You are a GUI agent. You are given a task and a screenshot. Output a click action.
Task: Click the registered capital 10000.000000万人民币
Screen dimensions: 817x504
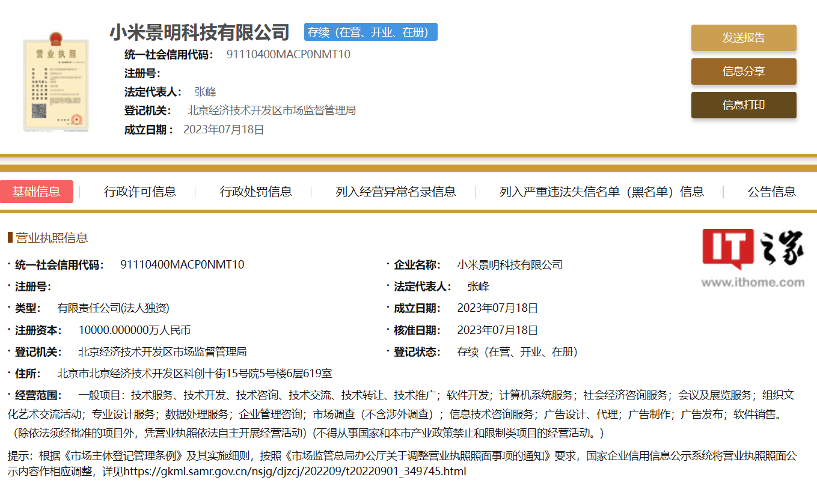[135, 330]
